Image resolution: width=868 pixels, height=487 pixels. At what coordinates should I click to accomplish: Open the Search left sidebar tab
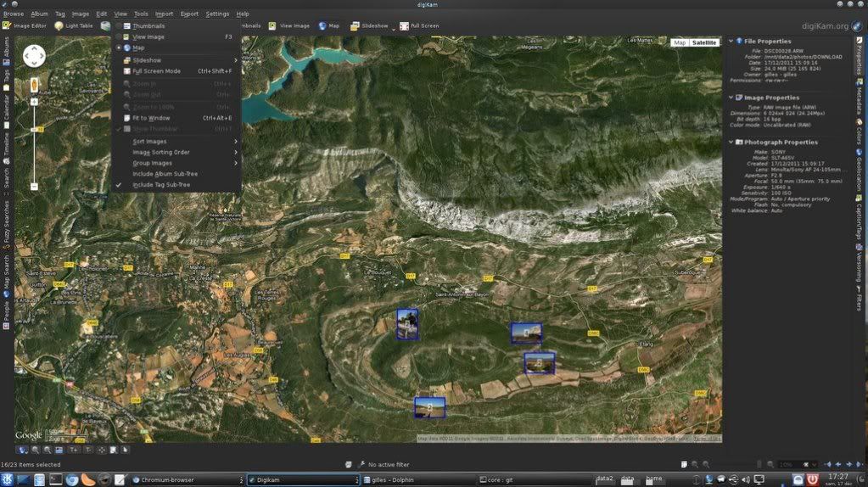(6, 182)
